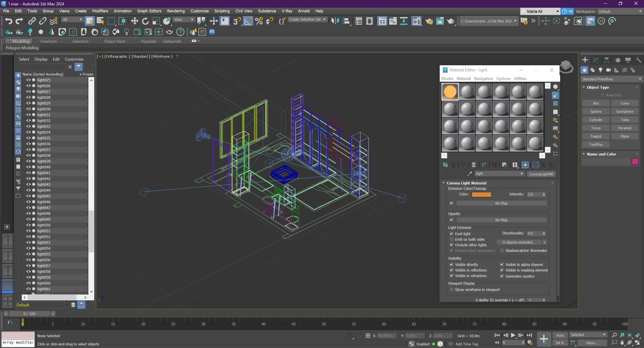This screenshot has height=348, width=644.
Task: Toggle Occlude other lights checkbox
Action: point(451,245)
